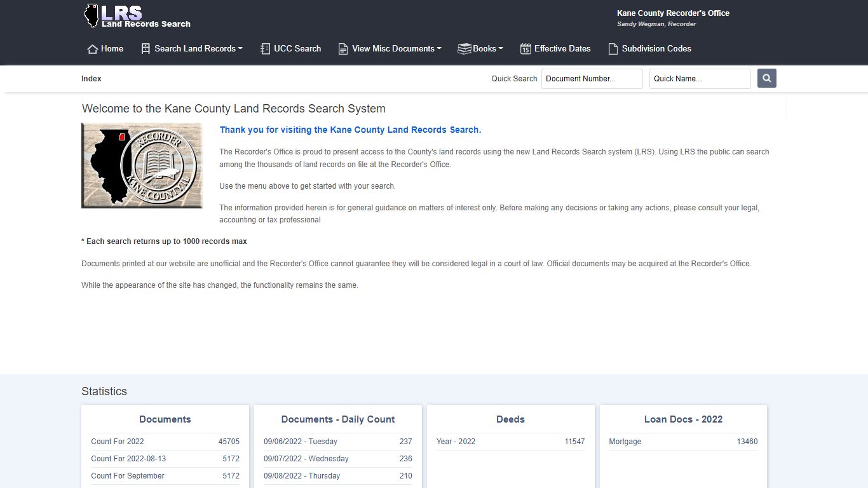Click the Document Number quick search field
The image size is (868, 488).
click(x=592, y=79)
